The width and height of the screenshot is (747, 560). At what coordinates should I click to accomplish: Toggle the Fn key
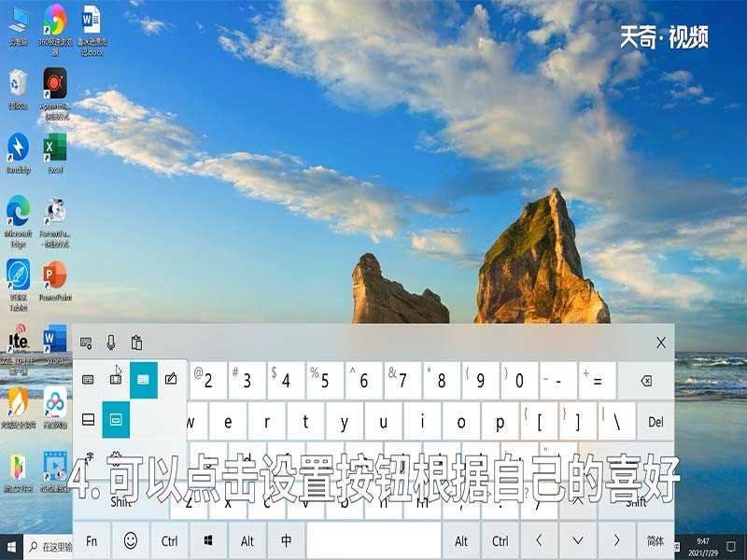point(92,540)
